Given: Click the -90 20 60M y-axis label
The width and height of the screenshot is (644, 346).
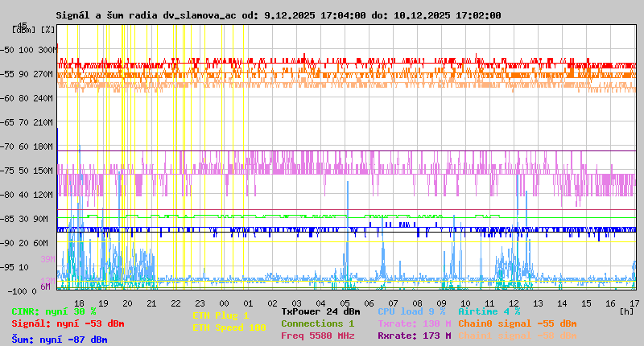Looking at the screenshot, I should tap(23, 243).
